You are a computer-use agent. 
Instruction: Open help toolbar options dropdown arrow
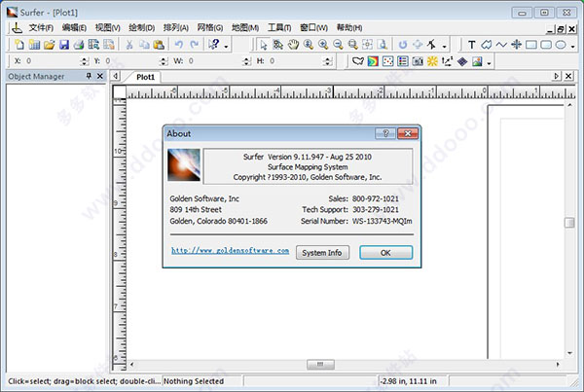click(x=226, y=47)
